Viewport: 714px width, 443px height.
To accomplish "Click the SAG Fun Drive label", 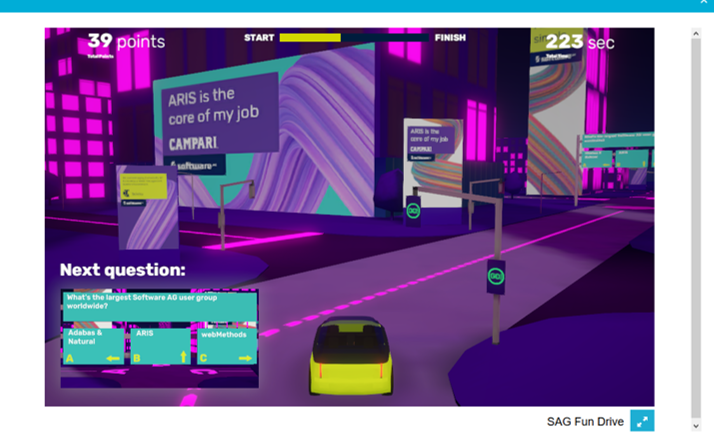I will [x=585, y=422].
